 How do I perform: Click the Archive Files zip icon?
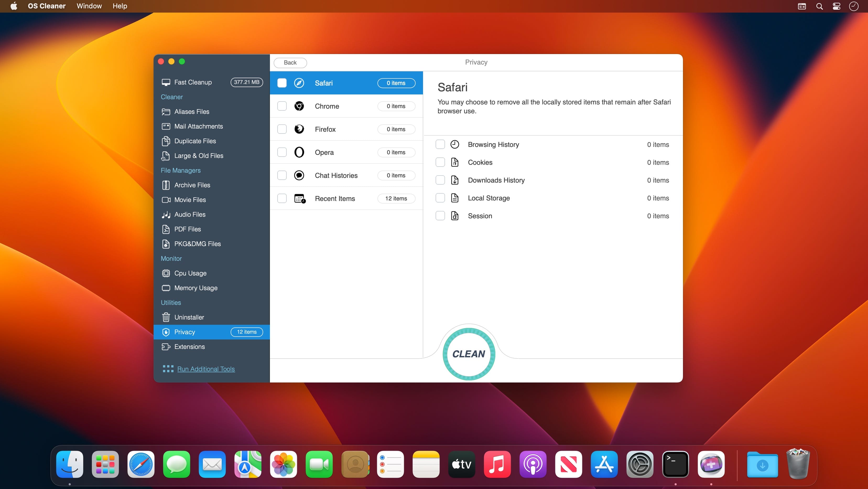pyautogui.click(x=166, y=185)
